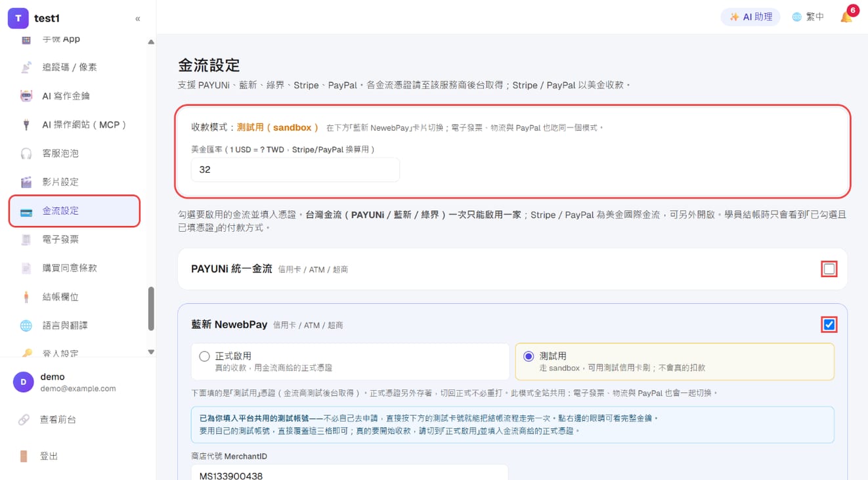Click the notification bell icon
868x480 pixels.
point(846,17)
